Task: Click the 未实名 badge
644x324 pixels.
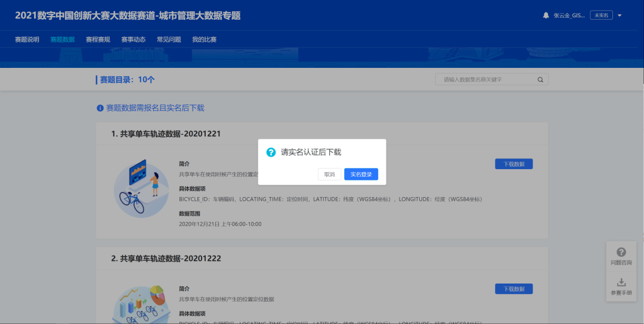Action: pyautogui.click(x=601, y=15)
